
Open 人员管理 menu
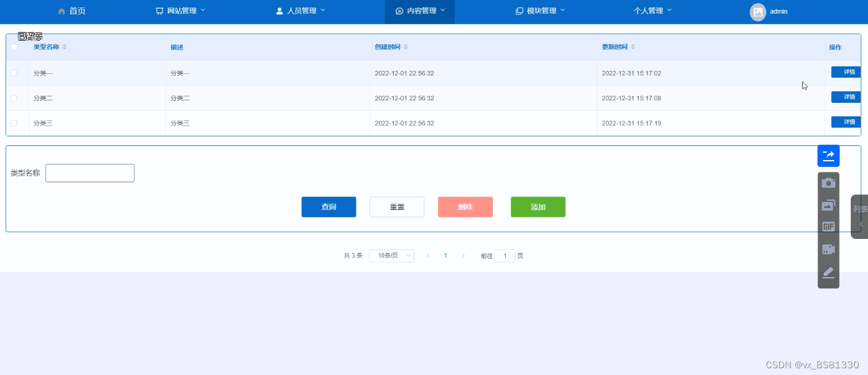point(301,11)
